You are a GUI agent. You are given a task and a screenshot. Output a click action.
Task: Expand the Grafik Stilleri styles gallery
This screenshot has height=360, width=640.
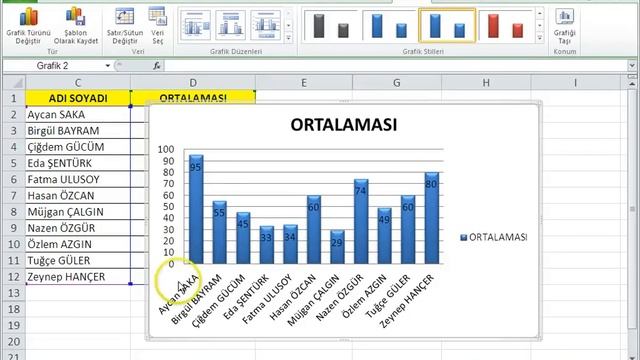click(540, 38)
